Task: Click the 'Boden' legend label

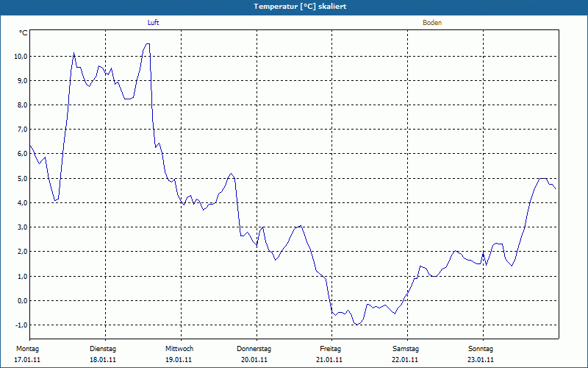Action: click(432, 23)
